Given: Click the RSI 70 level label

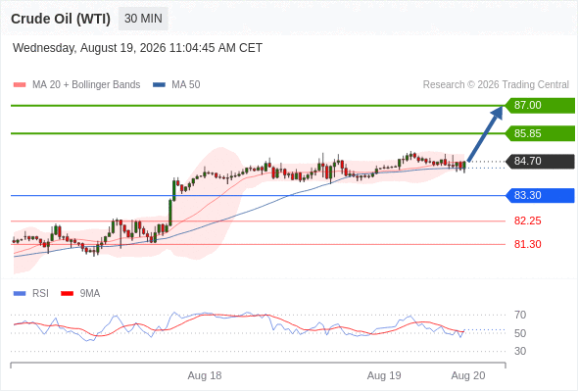Looking at the screenshot, I should 520,315.
